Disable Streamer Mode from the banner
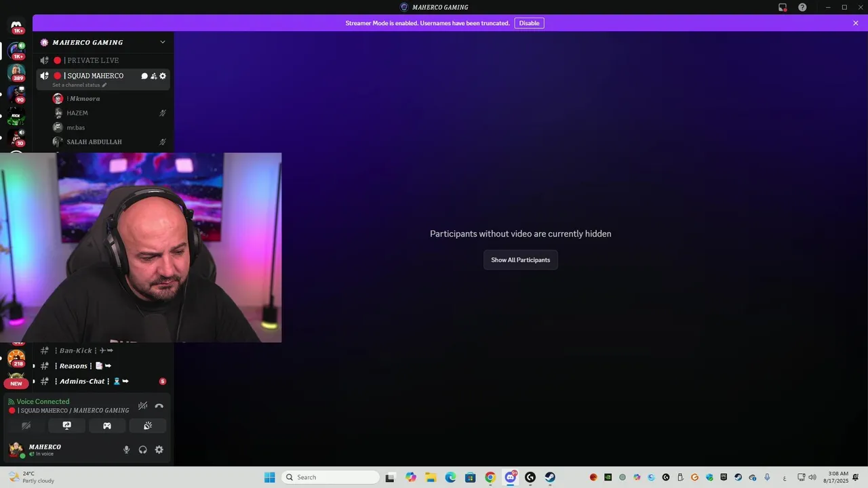Viewport: 868px width, 488px height. click(529, 23)
